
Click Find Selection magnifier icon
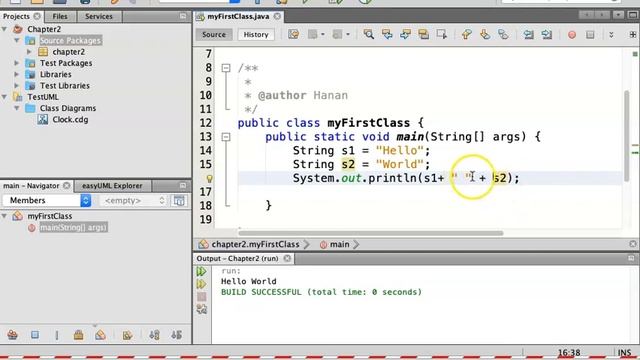(369, 34)
